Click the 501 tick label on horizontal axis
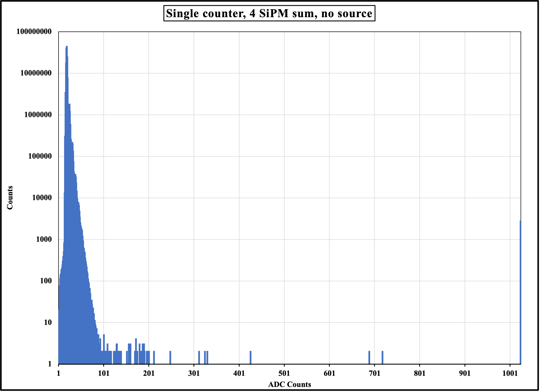The width and height of the screenshot is (540, 392). (x=284, y=373)
